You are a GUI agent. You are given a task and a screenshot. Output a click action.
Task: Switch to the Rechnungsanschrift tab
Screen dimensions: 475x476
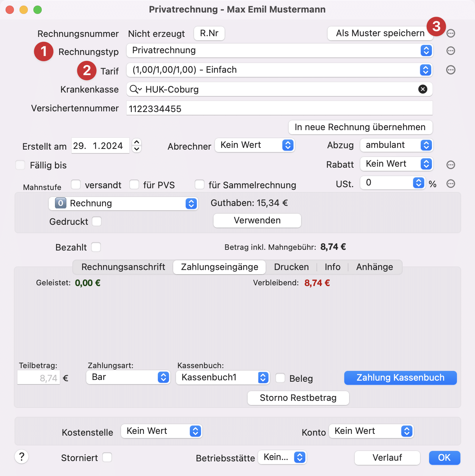[123, 267]
